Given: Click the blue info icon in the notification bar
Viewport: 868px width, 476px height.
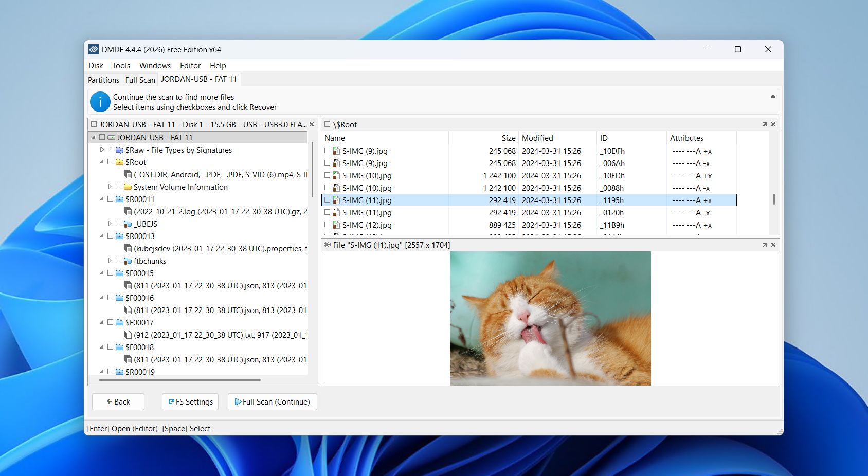Looking at the screenshot, I should (x=100, y=102).
